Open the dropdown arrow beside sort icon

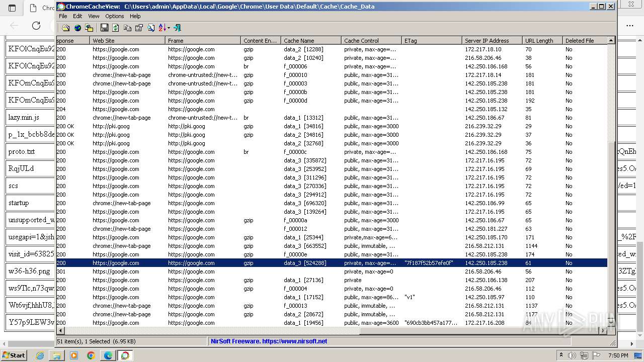[x=169, y=28]
